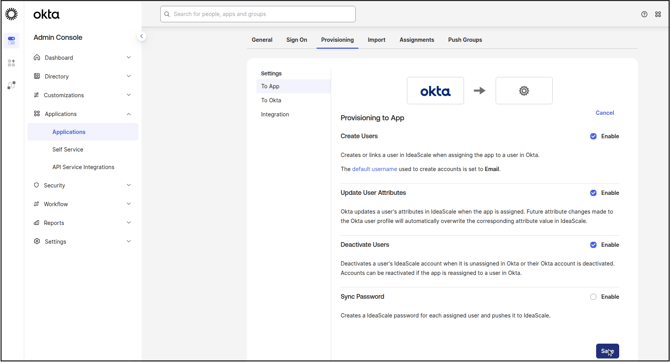Open Self Service in sidebar
670x362 pixels.
(68, 150)
